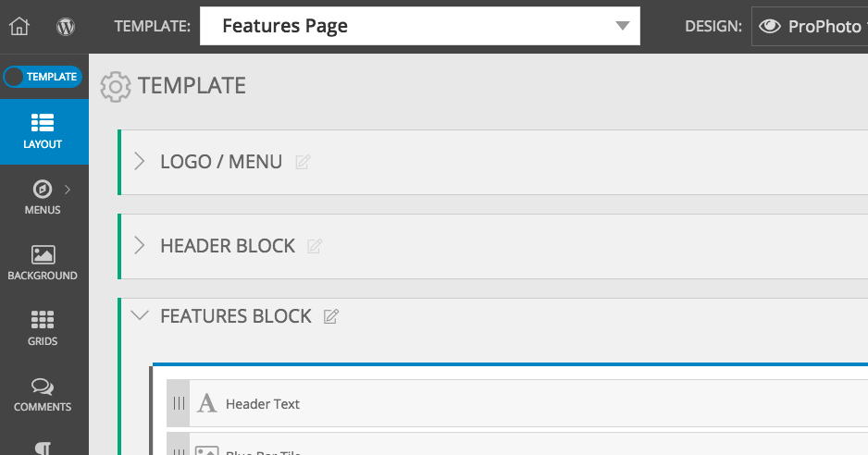Click the template settings gear icon
This screenshot has width=868, height=455.
[115, 86]
